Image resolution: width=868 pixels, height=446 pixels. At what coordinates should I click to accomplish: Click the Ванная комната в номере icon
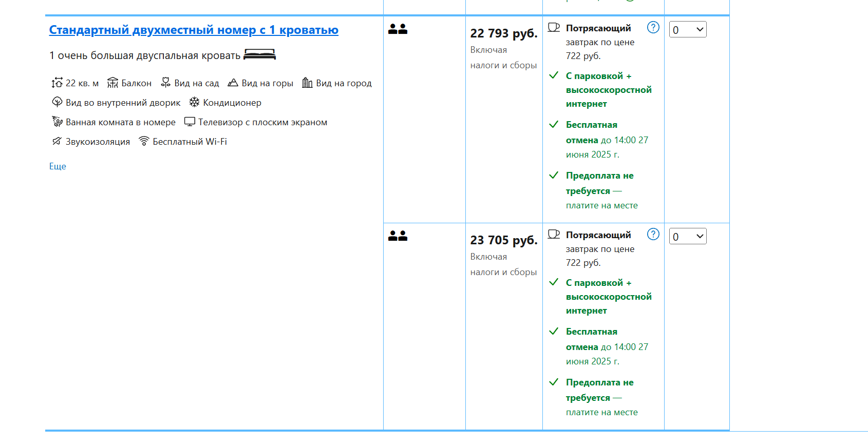click(57, 122)
